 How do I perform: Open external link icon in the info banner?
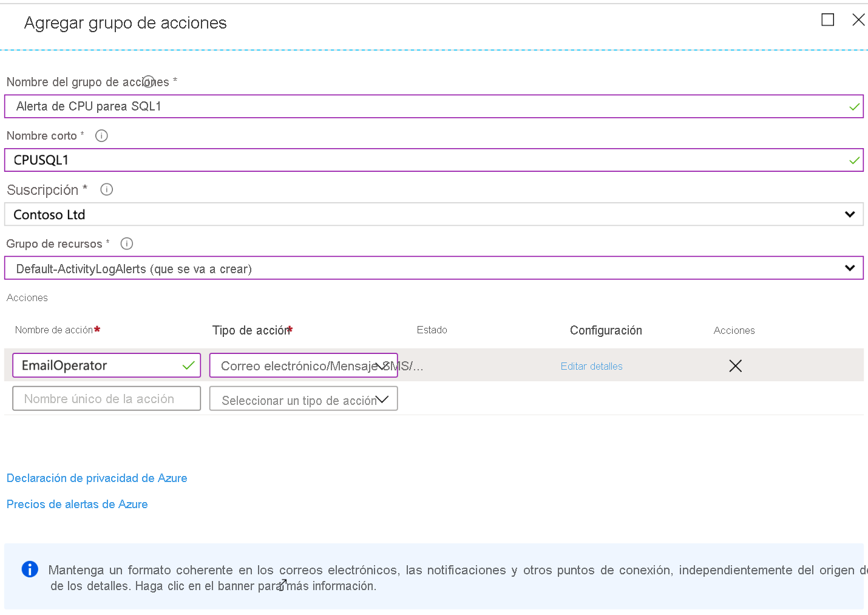(x=283, y=585)
